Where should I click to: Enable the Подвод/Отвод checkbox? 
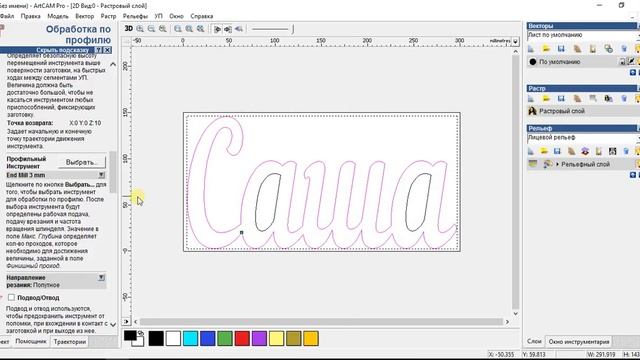[x=11, y=298]
